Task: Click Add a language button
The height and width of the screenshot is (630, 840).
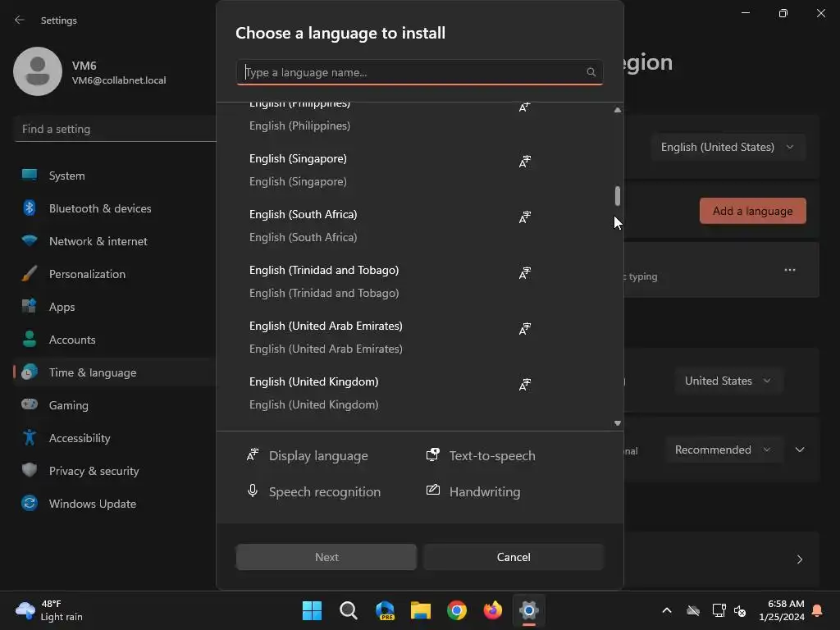Action: (x=753, y=211)
